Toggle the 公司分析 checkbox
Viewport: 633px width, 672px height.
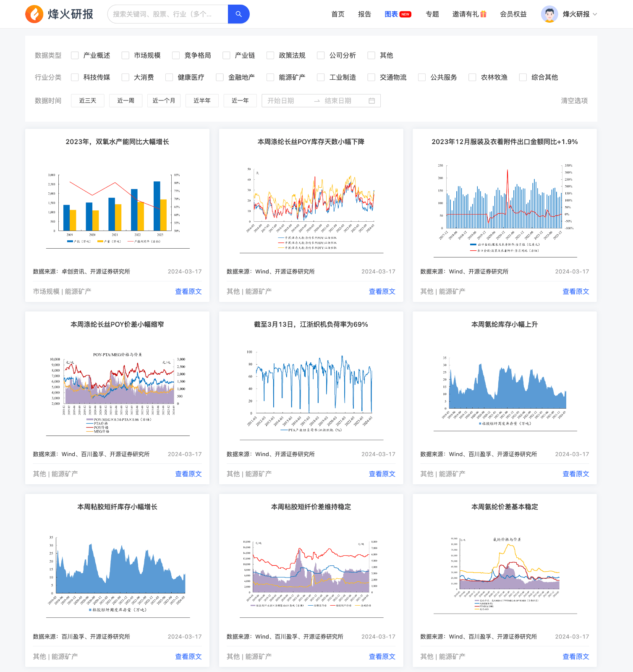(x=321, y=55)
